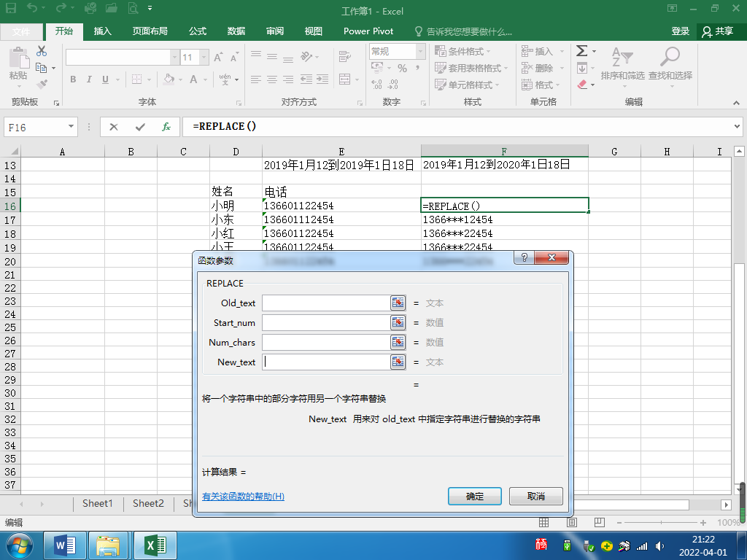Viewport: 747px width, 560px height.
Task: Click the Save icon in quick access toolbar
Action: 10,8
